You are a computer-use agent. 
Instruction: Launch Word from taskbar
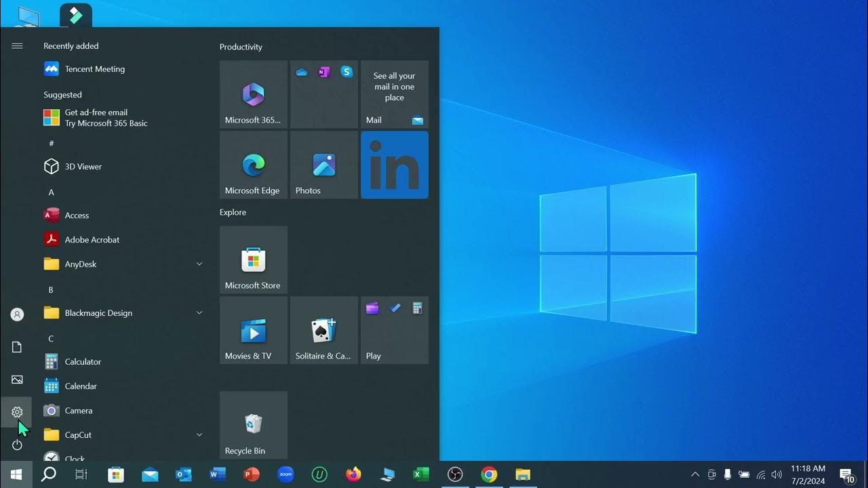coord(218,474)
